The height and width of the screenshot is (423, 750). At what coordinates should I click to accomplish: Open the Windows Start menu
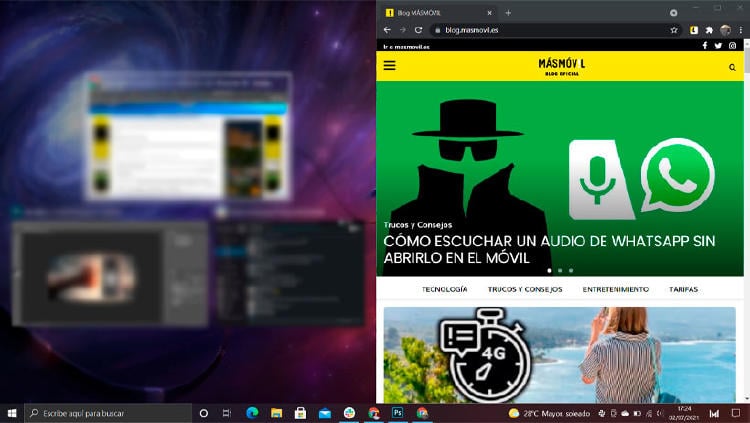coord(12,413)
